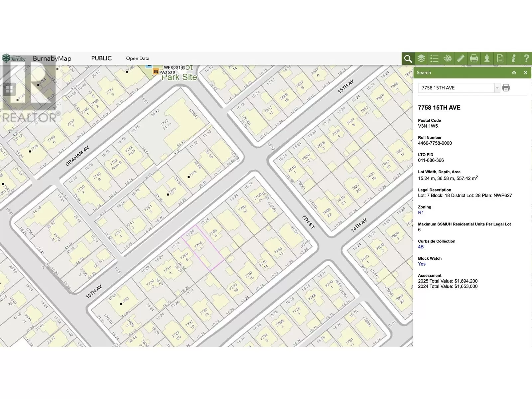Expand the address search dropdown arrow
This screenshot has height=399, width=532.
pyautogui.click(x=497, y=88)
